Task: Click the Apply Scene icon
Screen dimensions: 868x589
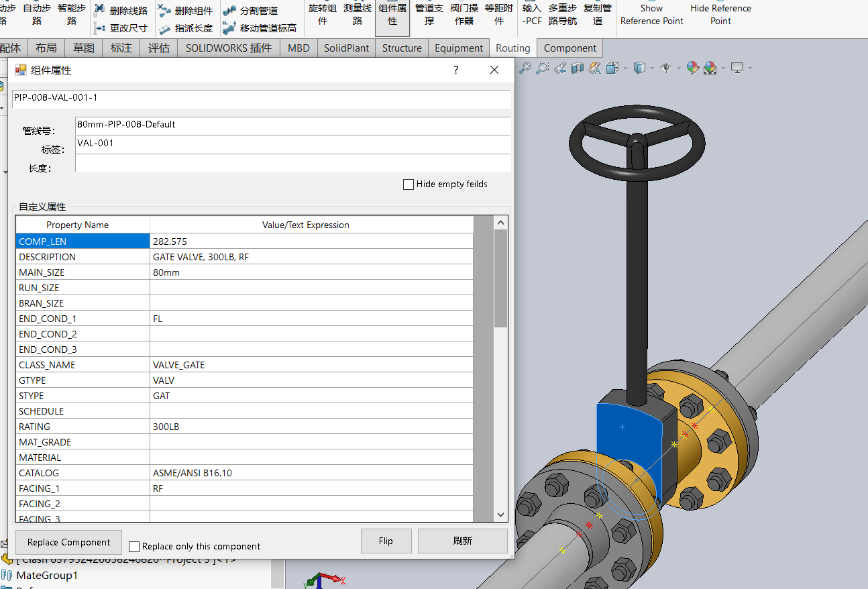Action: click(x=710, y=68)
